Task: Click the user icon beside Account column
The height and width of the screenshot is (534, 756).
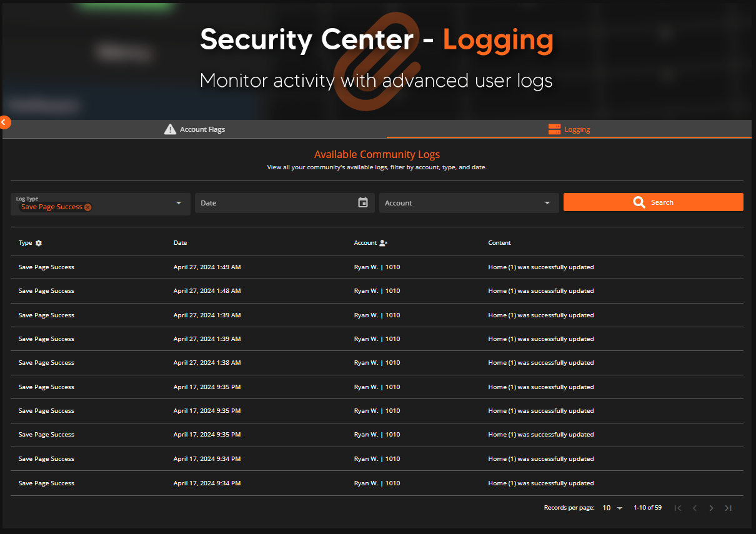Action: point(384,243)
